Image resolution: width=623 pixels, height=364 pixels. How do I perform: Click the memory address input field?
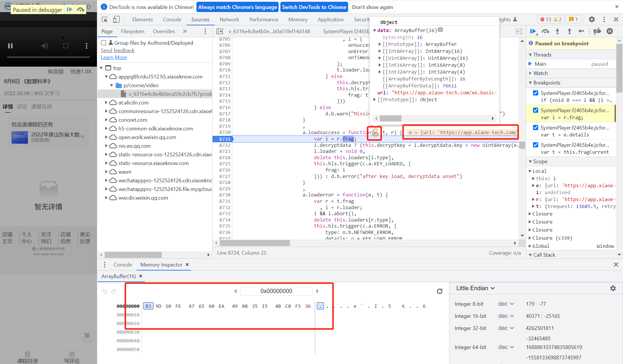click(276, 291)
